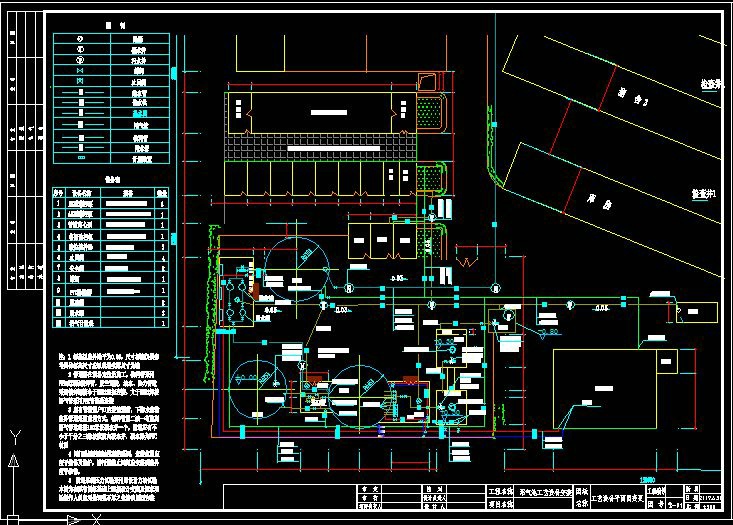733x525 pixels.
Task: Click the legend title 图例
Action: 115,26
